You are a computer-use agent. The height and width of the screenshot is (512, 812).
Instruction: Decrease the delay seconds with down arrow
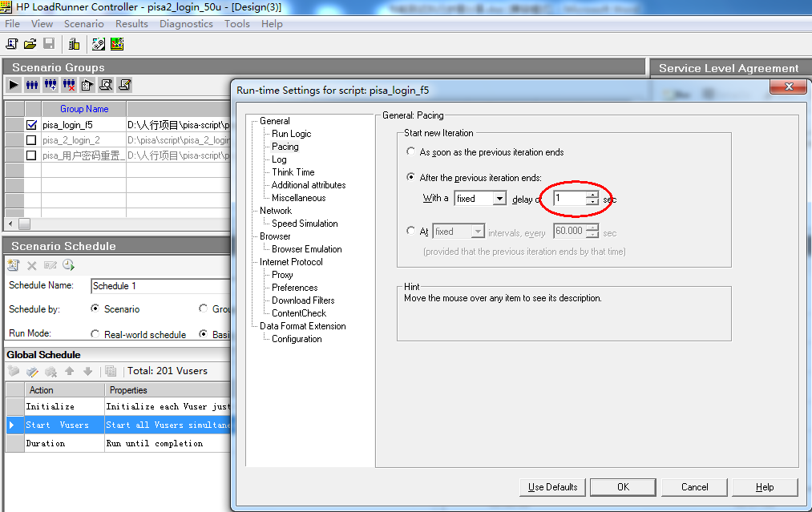[592, 201]
